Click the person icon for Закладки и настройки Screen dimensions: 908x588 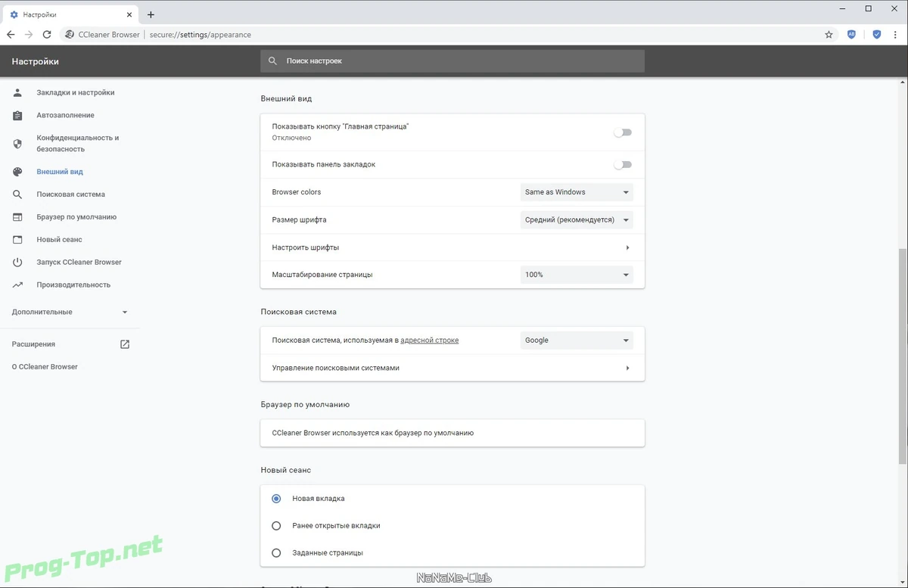pyautogui.click(x=18, y=92)
